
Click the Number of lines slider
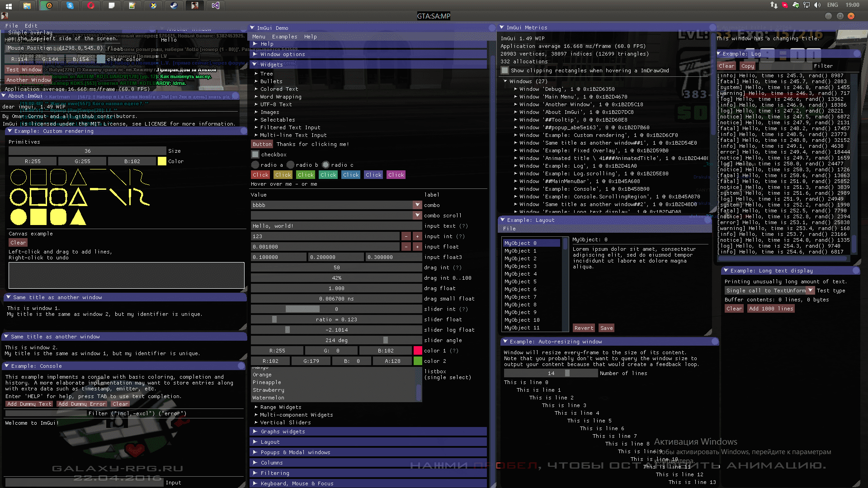(x=551, y=373)
